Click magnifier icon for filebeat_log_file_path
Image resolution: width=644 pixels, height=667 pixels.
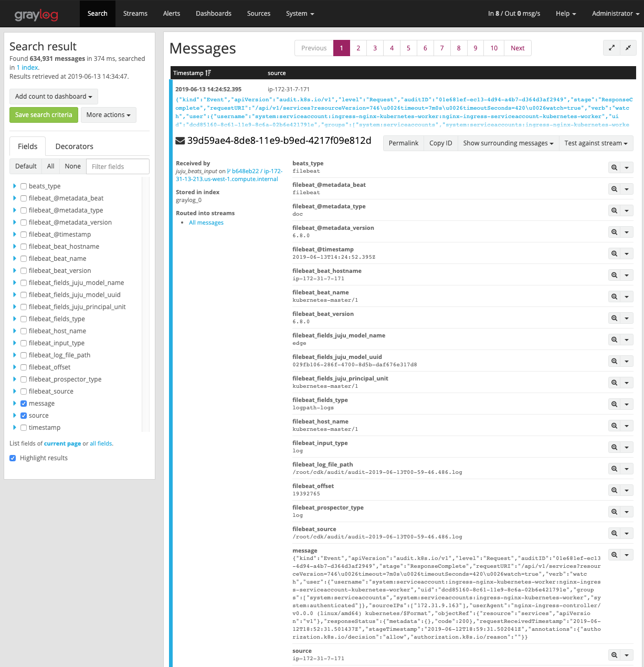pyautogui.click(x=614, y=469)
